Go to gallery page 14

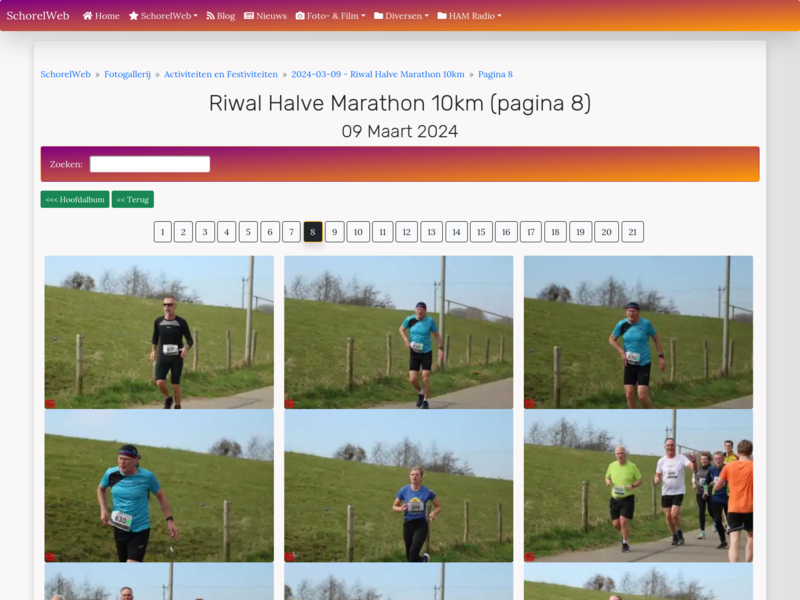tap(457, 232)
